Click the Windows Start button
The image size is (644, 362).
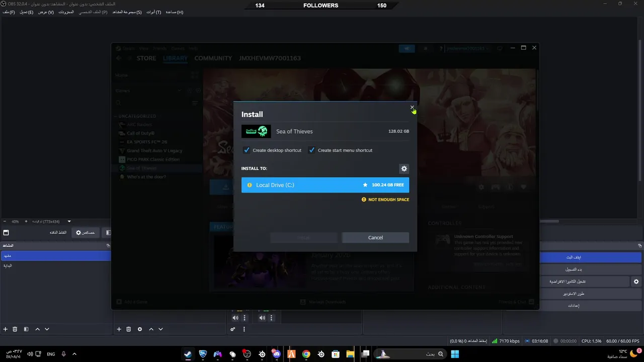coord(455,354)
